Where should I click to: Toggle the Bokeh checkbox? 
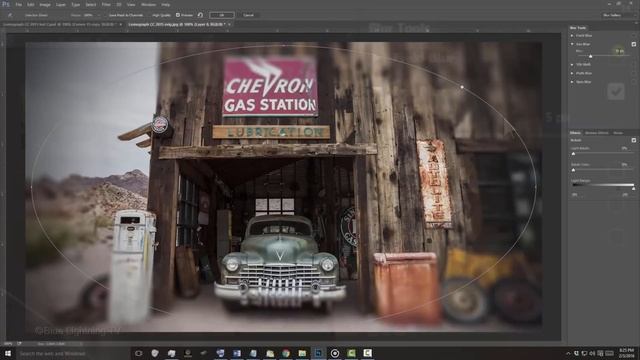634,140
